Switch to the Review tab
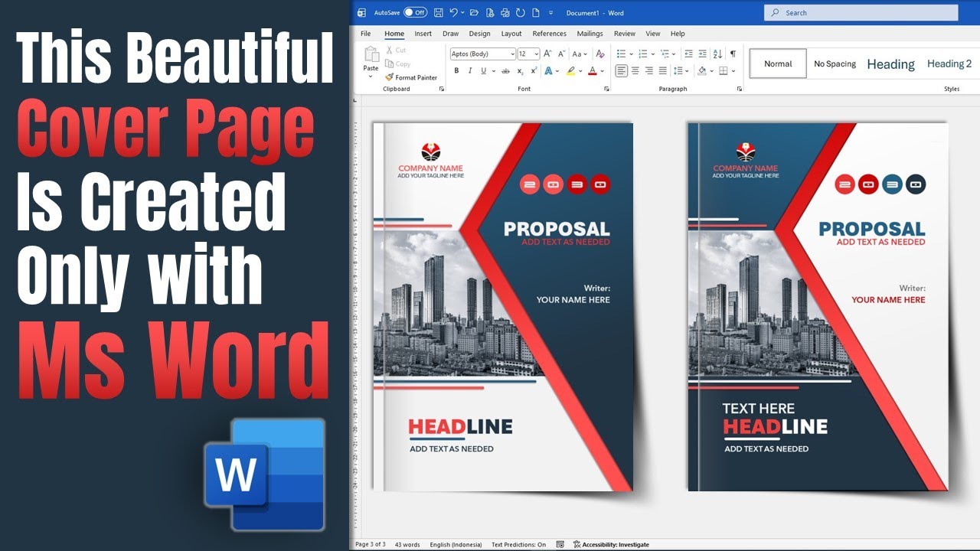 (625, 34)
